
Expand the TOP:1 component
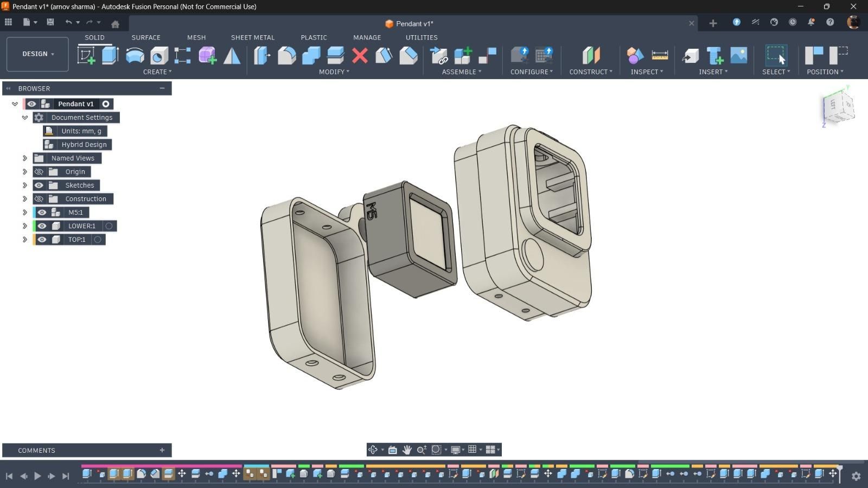pyautogui.click(x=25, y=240)
